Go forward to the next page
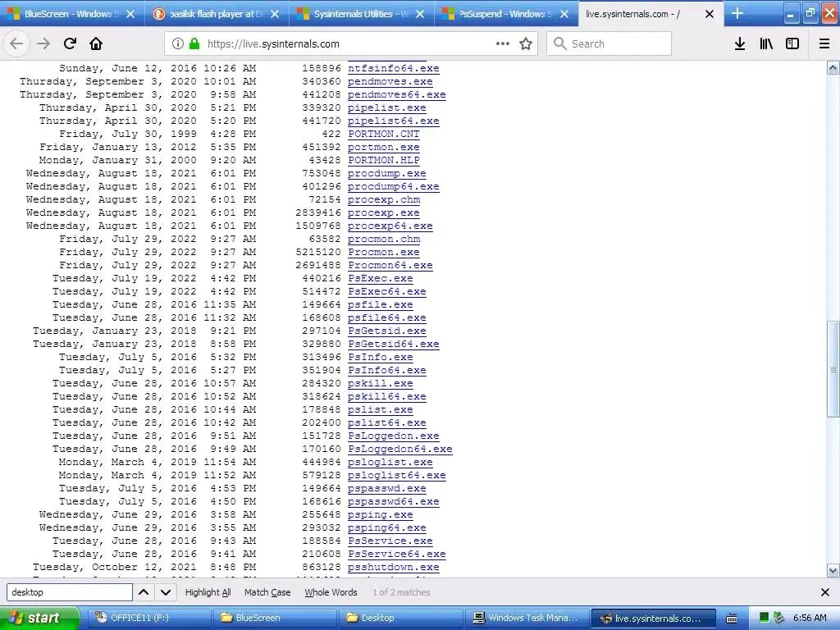The height and width of the screenshot is (630, 840). (43, 44)
